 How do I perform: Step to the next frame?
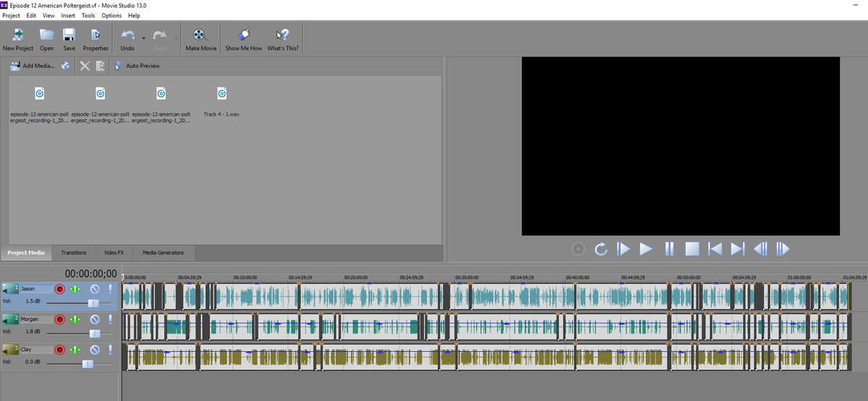(x=783, y=249)
